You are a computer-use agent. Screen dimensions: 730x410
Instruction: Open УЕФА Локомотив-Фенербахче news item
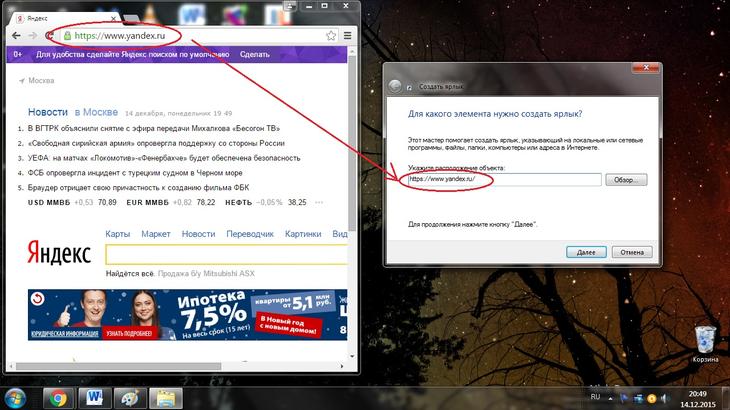[164, 158]
